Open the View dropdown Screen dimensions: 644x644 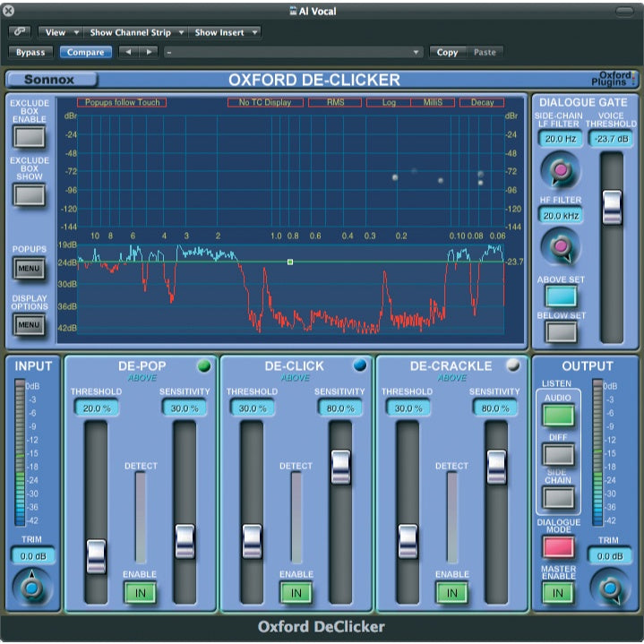[62, 32]
